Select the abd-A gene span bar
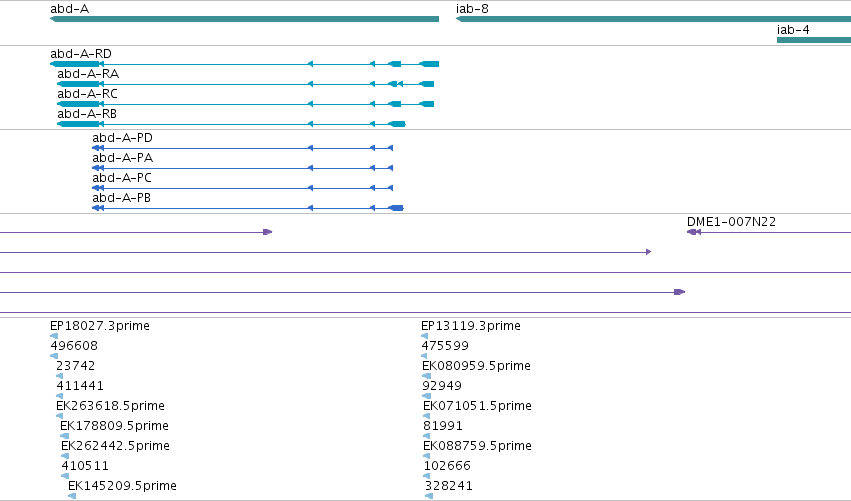851x501 pixels. pyautogui.click(x=244, y=19)
